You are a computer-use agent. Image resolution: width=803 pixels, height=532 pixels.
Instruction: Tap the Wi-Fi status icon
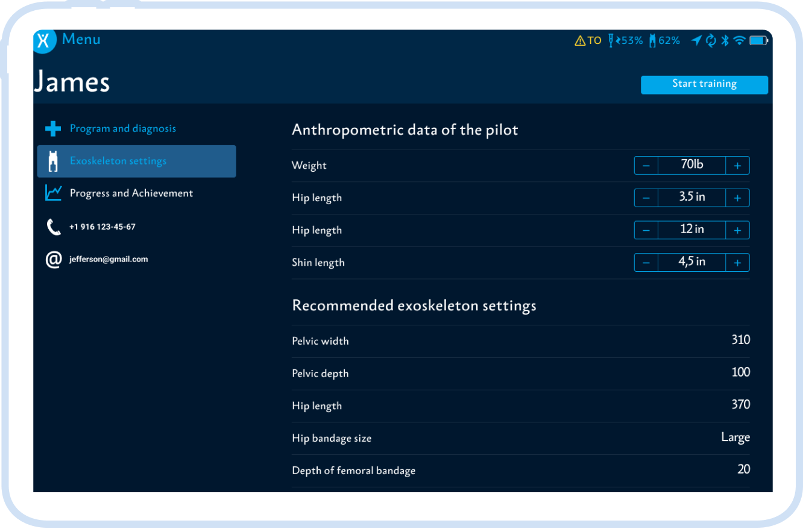pyautogui.click(x=739, y=40)
